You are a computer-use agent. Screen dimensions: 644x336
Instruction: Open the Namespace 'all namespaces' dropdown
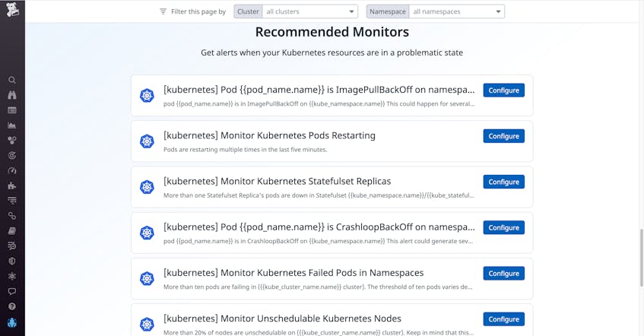pyautogui.click(x=457, y=11)
